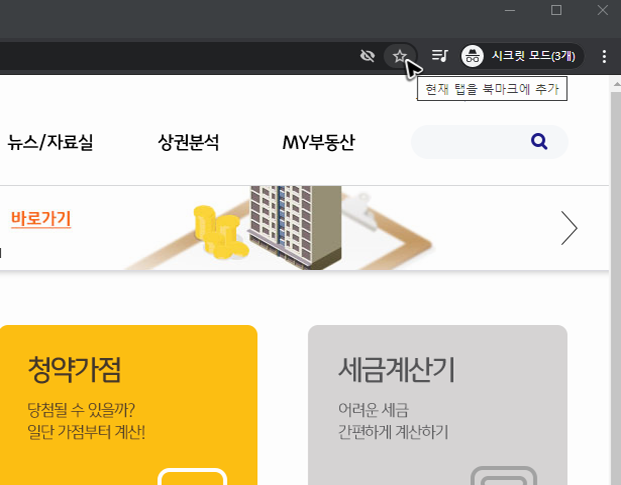The image size is (621, 485).
Task: Click the apartment building banner image
Action: (x=295, y=228)
